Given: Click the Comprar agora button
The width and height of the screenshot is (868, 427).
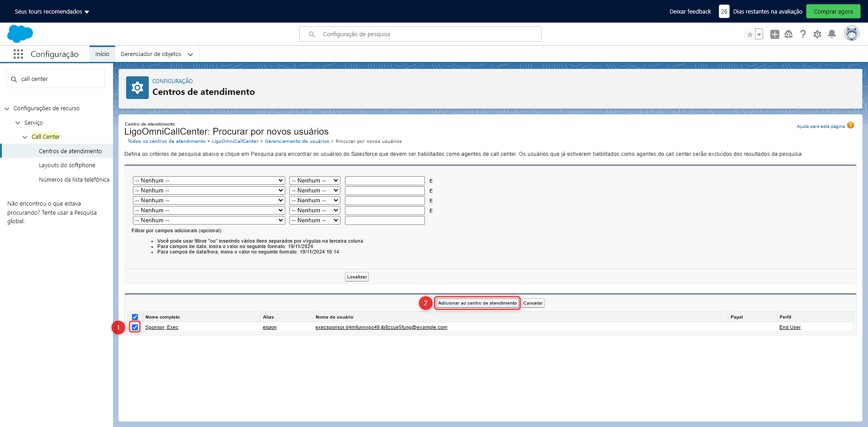Looking at the screenshot, I should click(x=833, y=12).
